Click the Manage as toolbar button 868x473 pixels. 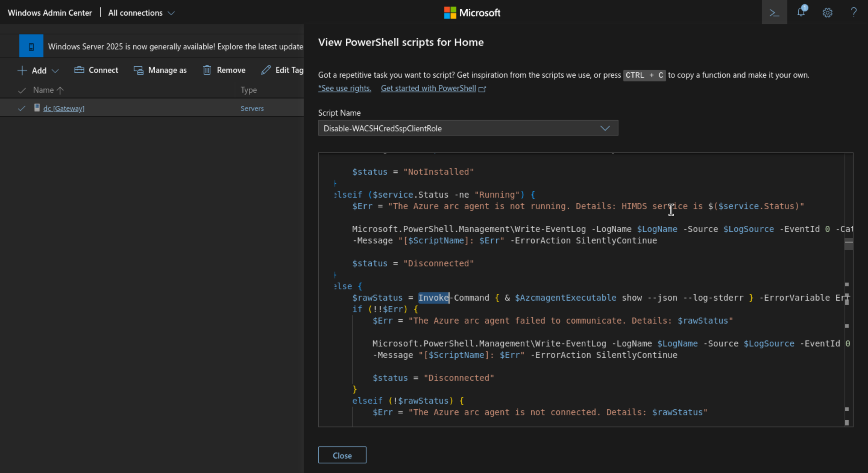point(160,70)
